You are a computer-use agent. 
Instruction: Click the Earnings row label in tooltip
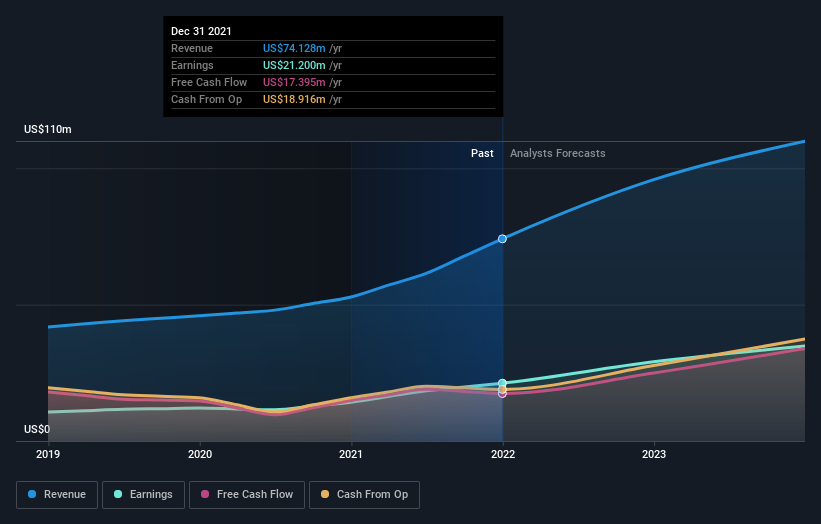(192, 65)
